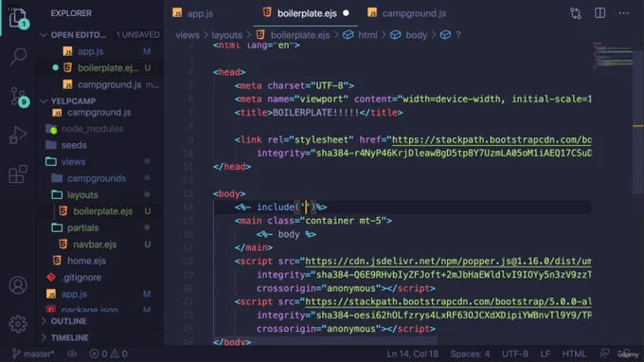Switch to the campground.js tab

click(x=406, y=13)
